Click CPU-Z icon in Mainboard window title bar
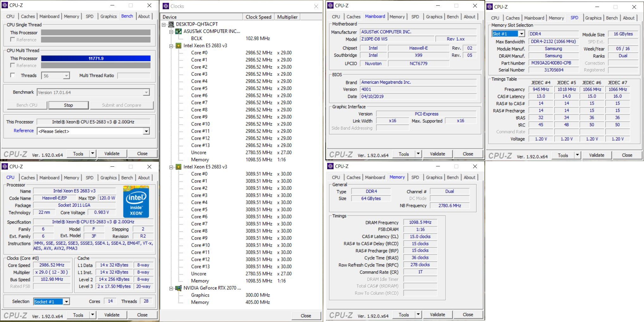This screenshot has height=322, width=644. [330, 5]
